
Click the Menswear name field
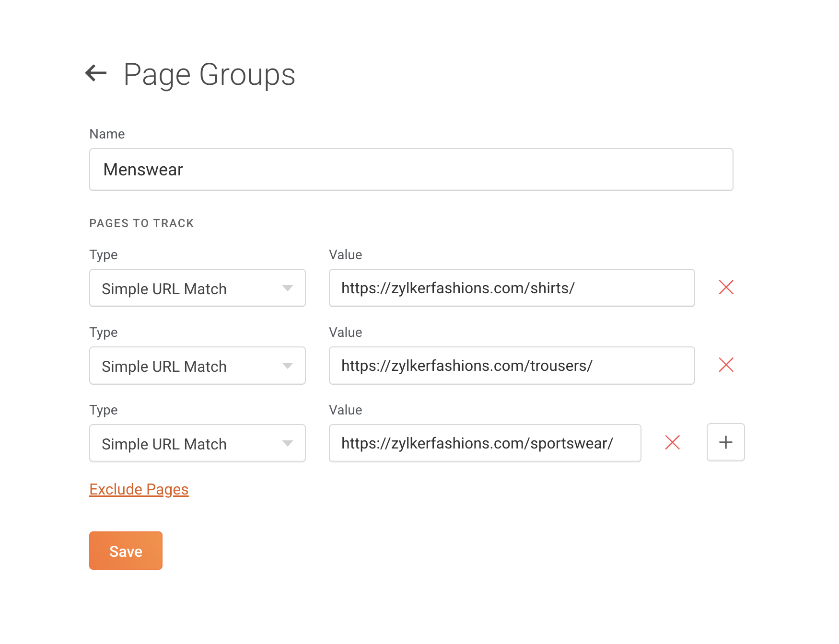click(x=411, y=170)
